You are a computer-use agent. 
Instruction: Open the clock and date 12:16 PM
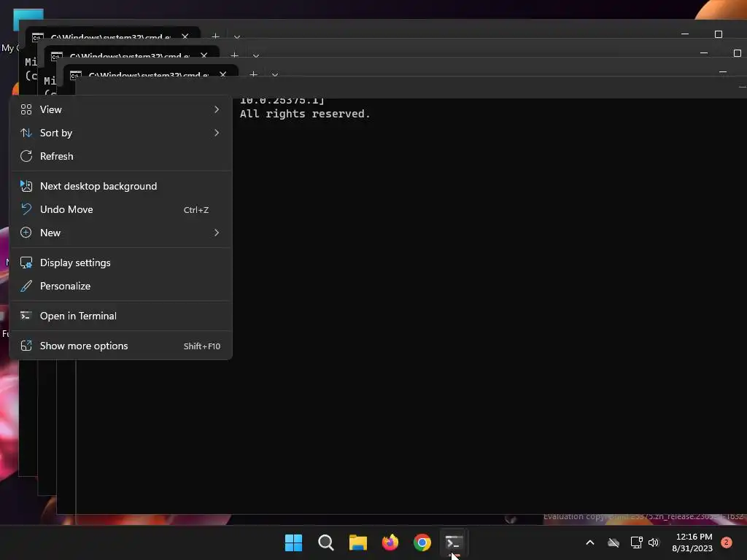[693, 542]
